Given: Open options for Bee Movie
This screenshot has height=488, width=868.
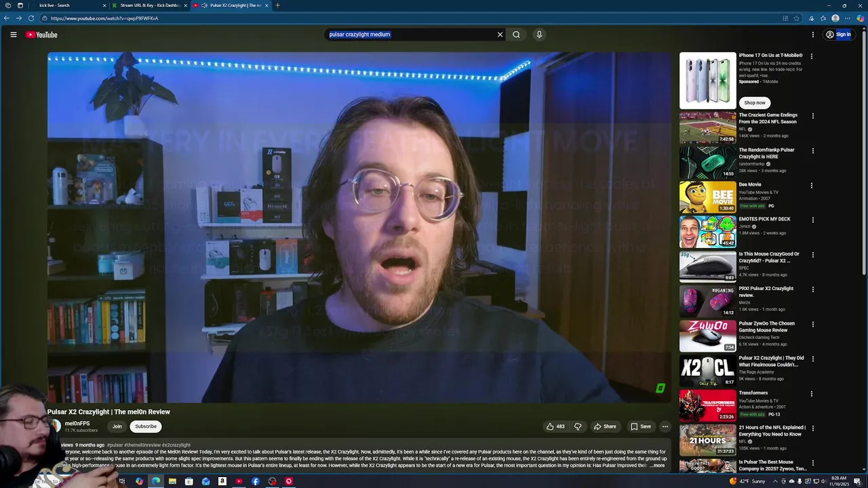Looking at the screenshot, I should [x=812, y=185].
